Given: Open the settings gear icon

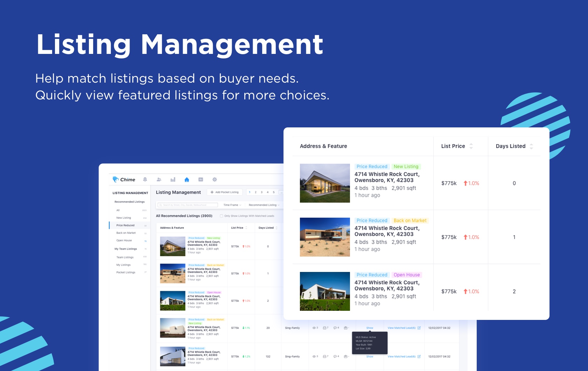Looking at the screenshot, I should click(215, 180).
